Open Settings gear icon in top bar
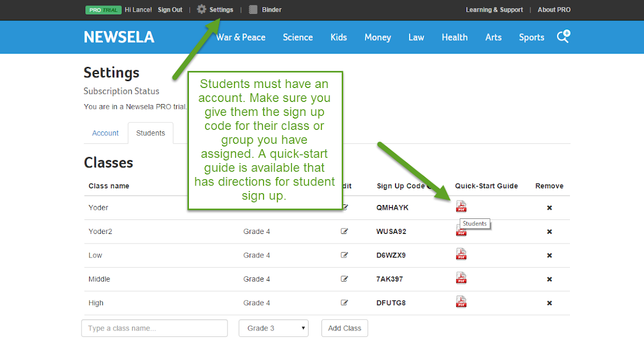Screen dimensions: 644x338 (202, 10)
